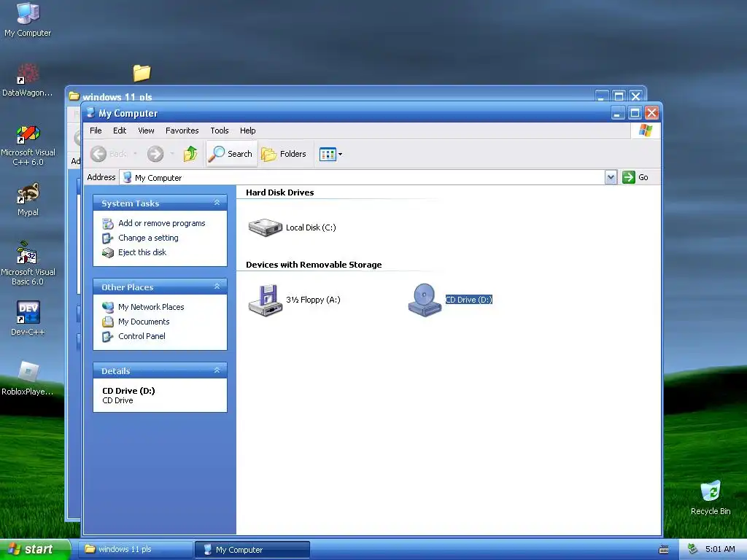Switch to windows 11 pls taskbar button
The width and height of the screenshot is (747, 560).
[135, 549]
